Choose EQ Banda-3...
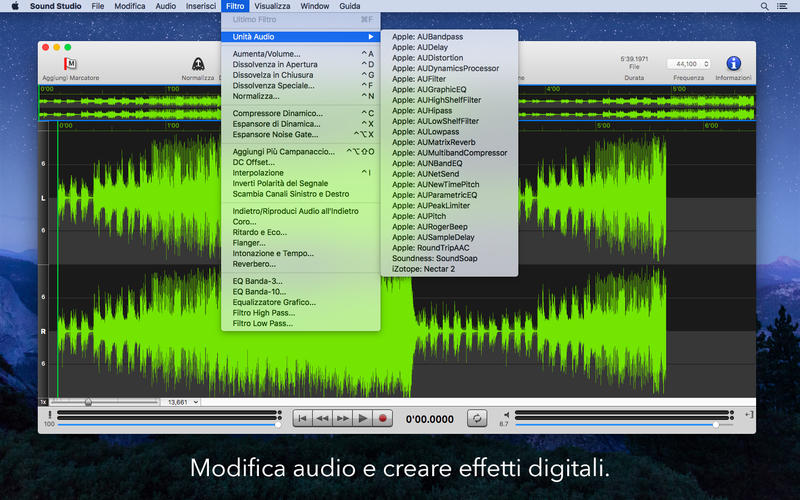 301,281
